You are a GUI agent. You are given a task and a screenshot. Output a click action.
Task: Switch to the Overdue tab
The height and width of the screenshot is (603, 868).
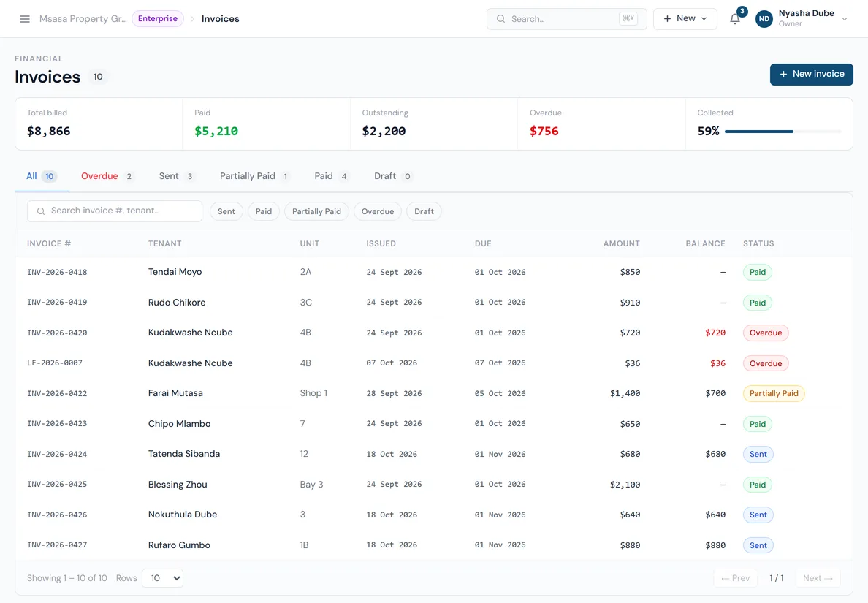point(107,176)
